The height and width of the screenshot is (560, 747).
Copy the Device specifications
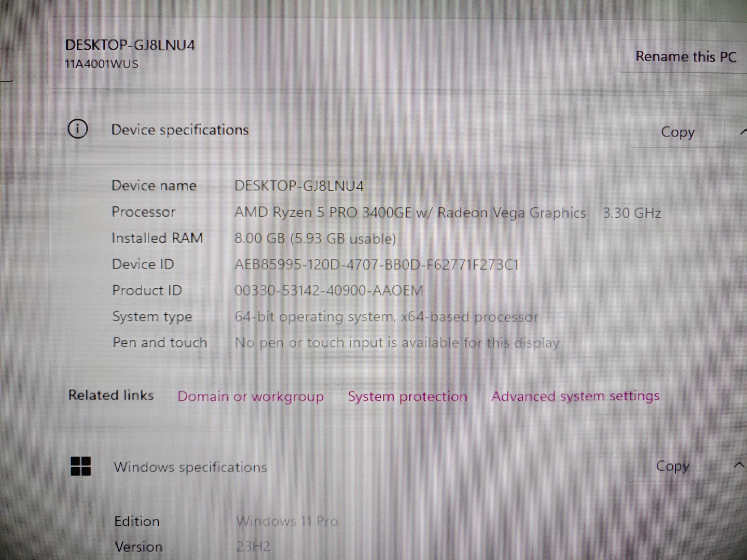click(677, 132)
